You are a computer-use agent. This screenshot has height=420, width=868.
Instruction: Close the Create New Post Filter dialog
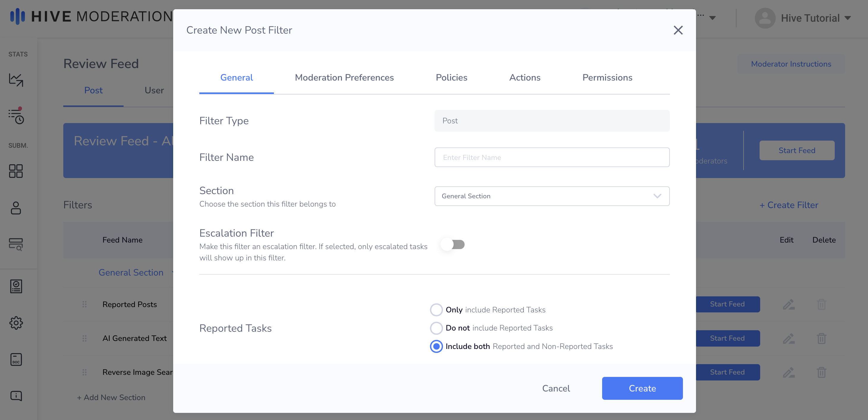click(x=678, y=30)
